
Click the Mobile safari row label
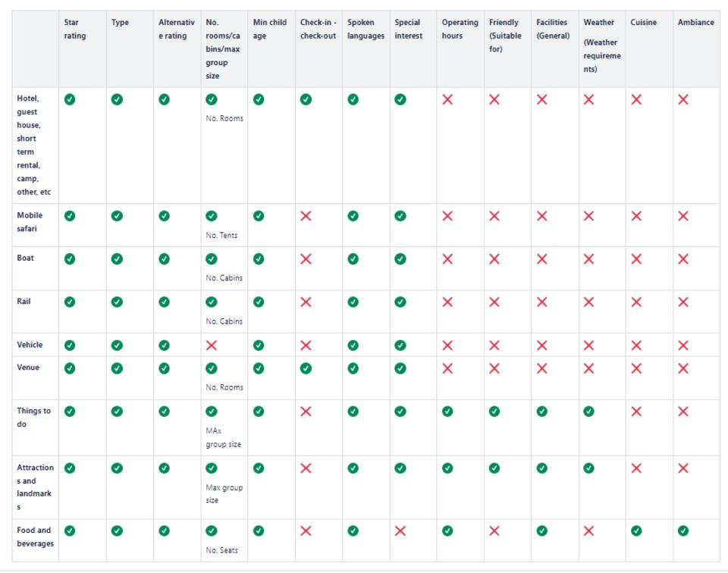pyautogui.click(x=30, y=222)
